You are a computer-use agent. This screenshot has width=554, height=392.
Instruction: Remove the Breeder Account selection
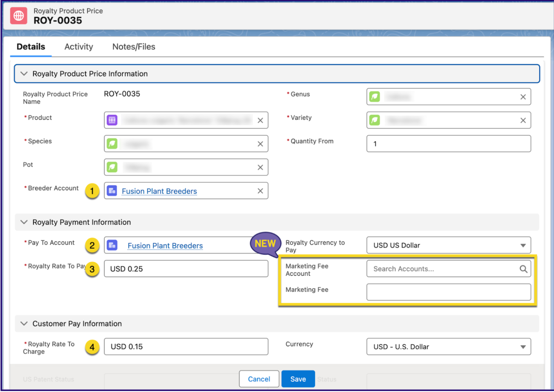pyautogui.click(x=260, y=191)
